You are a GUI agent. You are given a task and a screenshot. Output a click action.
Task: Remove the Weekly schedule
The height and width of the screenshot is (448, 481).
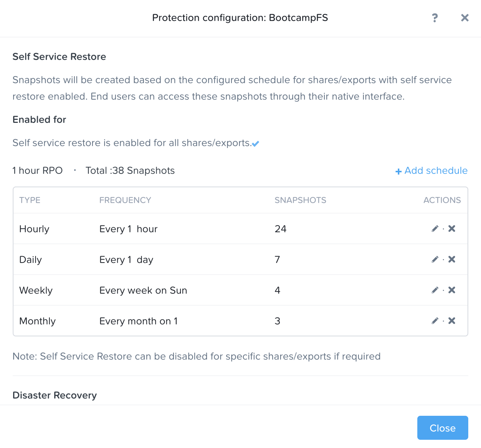click(x=452, y=290)
